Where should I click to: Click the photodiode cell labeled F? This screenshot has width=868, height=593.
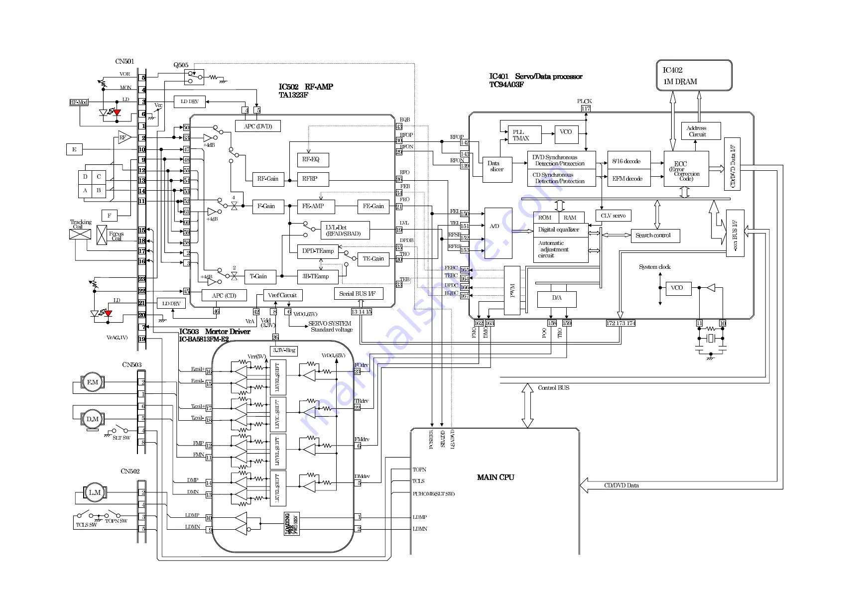coord(110,216)
